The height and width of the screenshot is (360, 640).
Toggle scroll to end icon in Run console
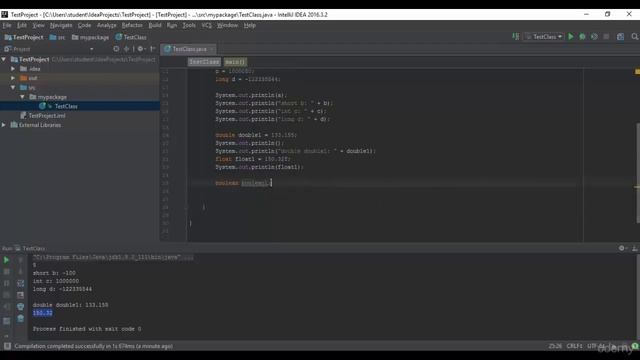[20, 295]
